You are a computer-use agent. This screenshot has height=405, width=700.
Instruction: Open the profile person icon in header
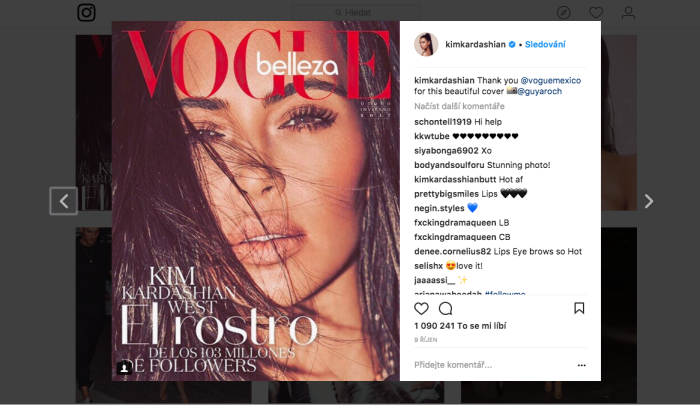tap(628, 13)
